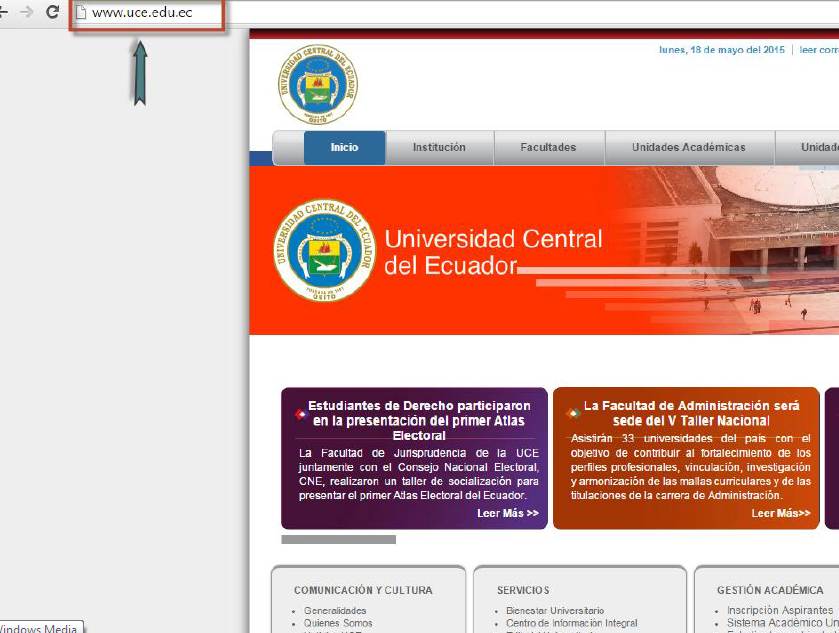Click the gray carousel indicator bar below the news
The image size is (839, 633).
[339, 539]
